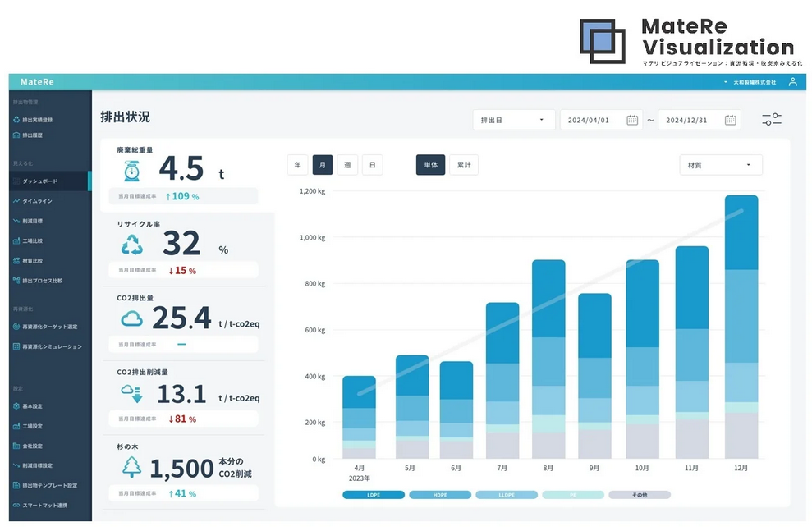Click the cloud icon in CO2排出量 card

pos(132,319)
